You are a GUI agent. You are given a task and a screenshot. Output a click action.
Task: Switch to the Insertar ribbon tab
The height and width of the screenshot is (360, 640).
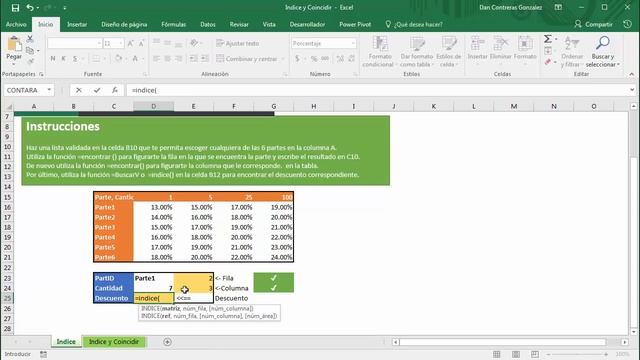[77, 24]
